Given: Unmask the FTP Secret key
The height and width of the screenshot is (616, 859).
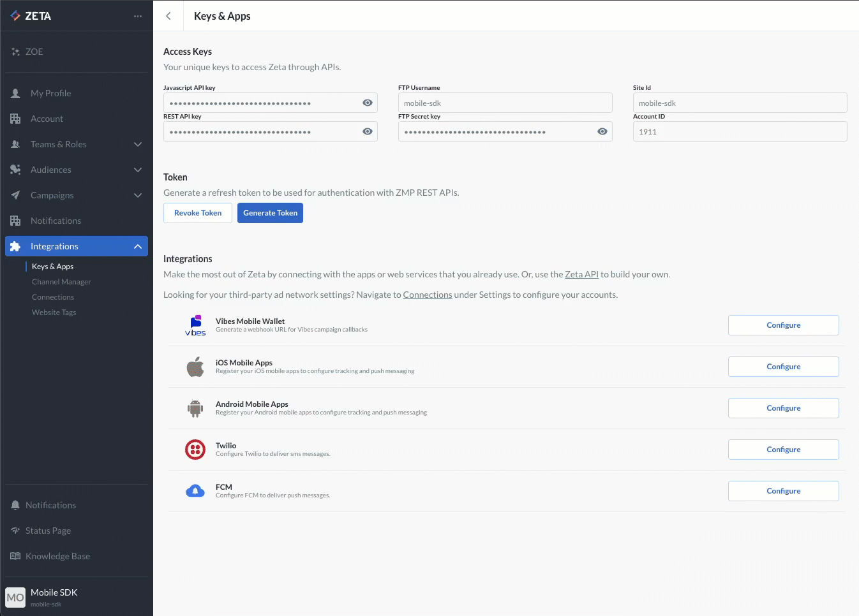Looking at the screenshot, I should tap(602, 131).
